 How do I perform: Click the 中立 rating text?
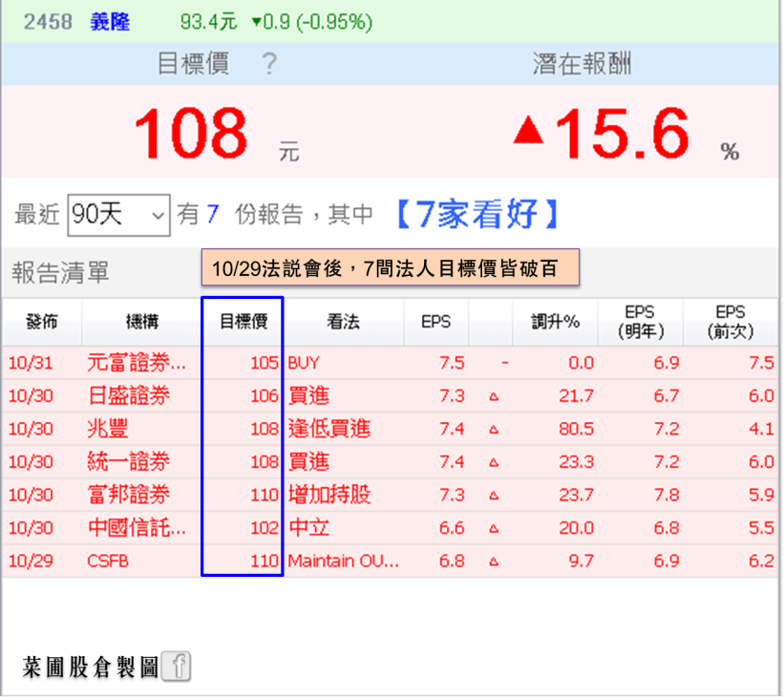pyautogui.click(x=308, y=527)
